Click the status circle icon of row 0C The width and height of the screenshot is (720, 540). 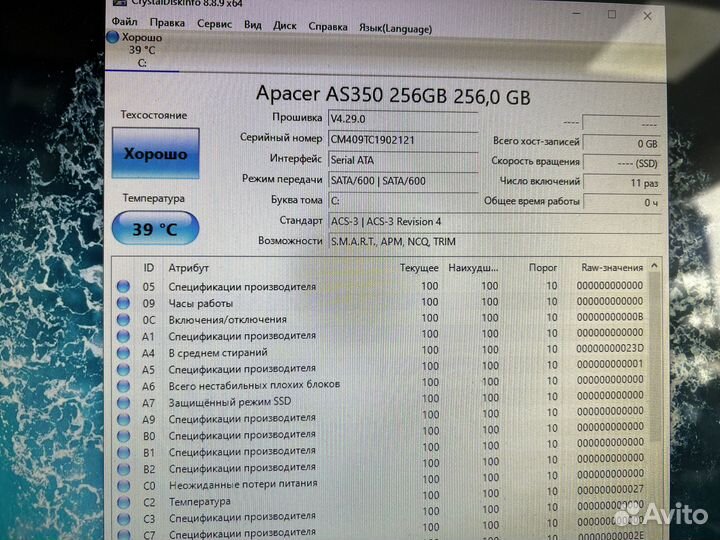click(123, 320)
